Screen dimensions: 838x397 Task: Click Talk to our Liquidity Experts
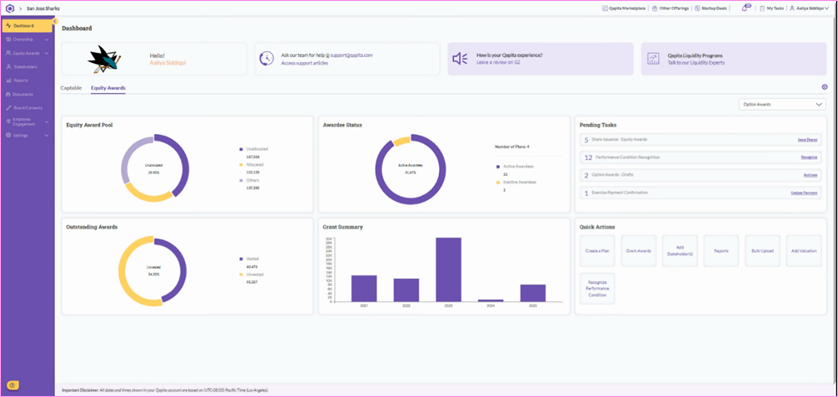tap(696, 63)
